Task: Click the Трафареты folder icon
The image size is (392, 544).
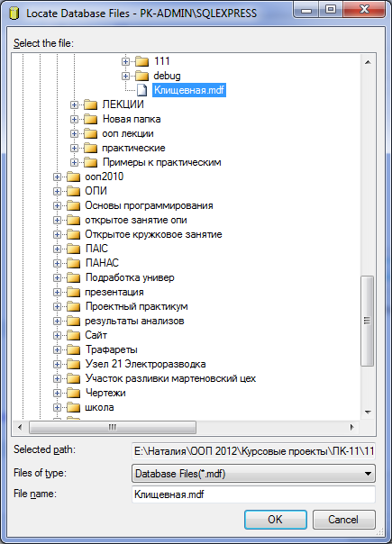Action: pyautogui.click(x=73, y=349)
